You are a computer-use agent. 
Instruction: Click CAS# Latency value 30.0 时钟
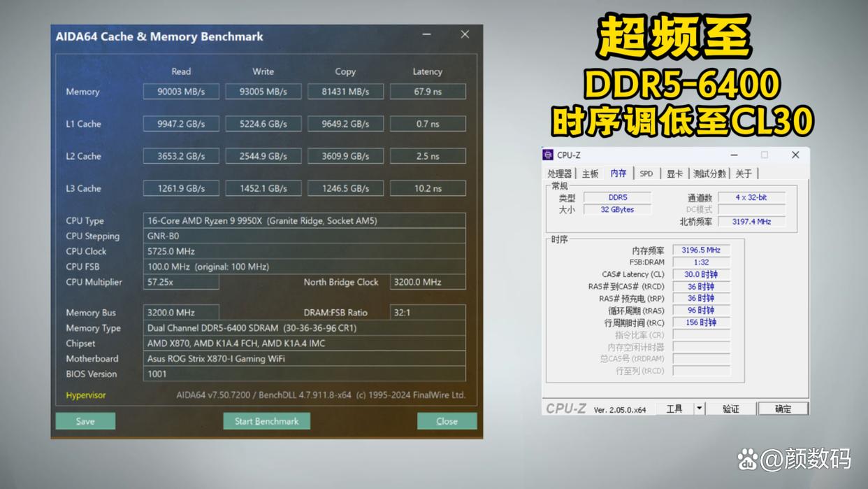[x=701, y=275]
